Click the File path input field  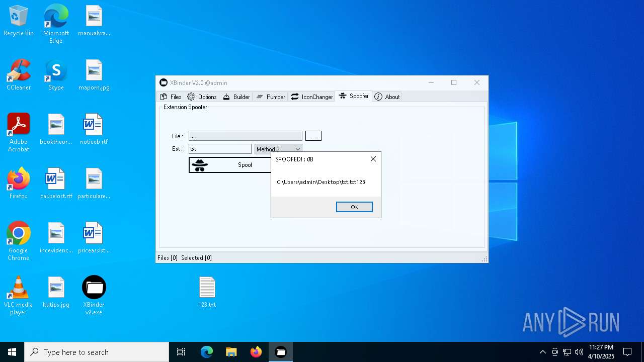pyautogui.click(x=245, y=136)
